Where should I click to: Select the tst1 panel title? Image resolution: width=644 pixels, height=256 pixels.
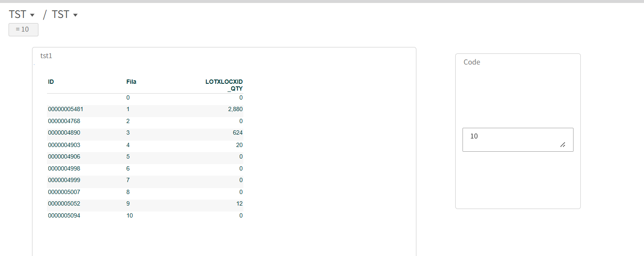pos(46,56)
